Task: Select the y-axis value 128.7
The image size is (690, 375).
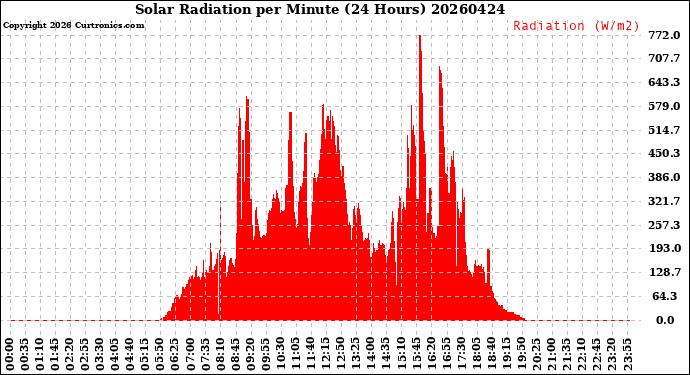Action: 664,272
